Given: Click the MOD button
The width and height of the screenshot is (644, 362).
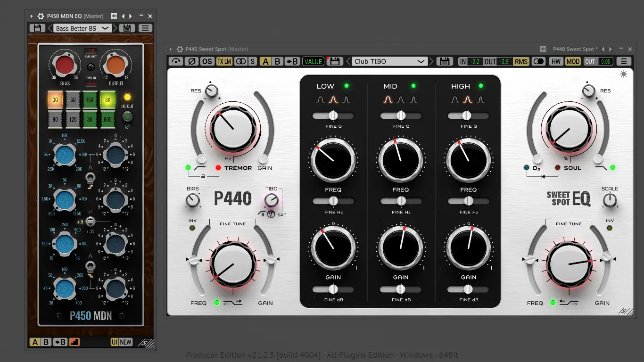Looking at the screenshot, I should [573, 61].
